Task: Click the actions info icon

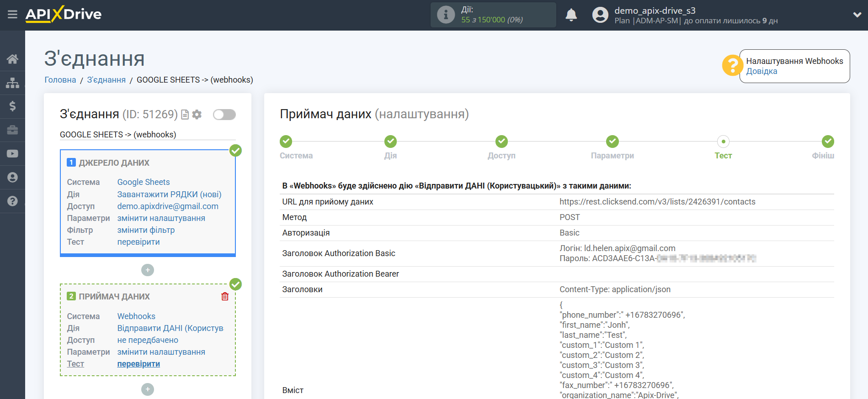Action: click(x=446, y=15)
